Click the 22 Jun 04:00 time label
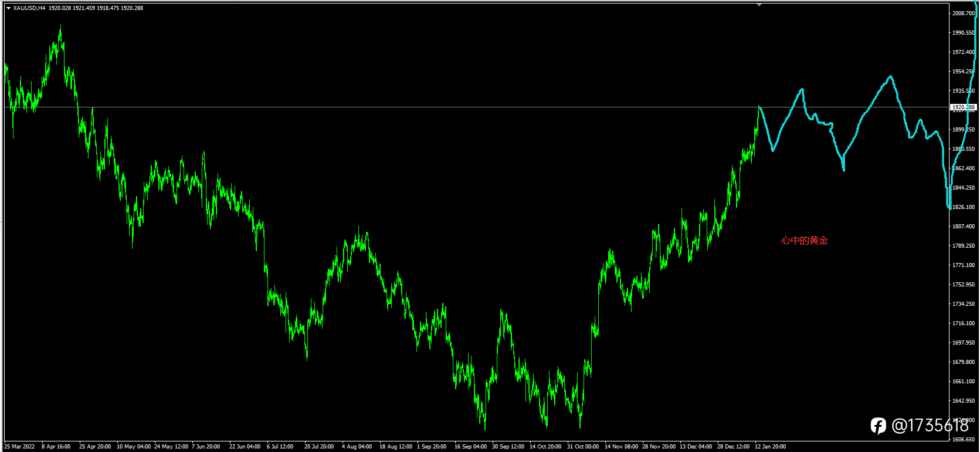Screen dimensions: 980x452 tap(245, 447)
